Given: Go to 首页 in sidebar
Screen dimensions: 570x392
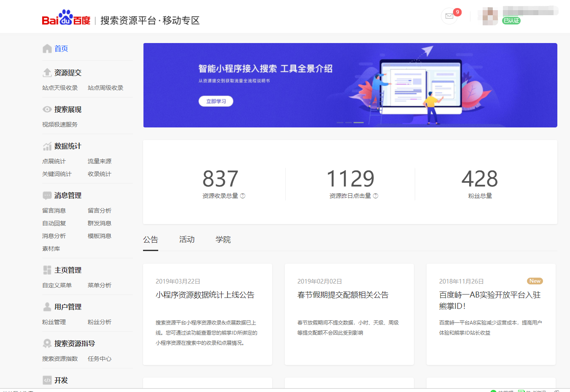Looking at the screenshot, I should click(x=61, y=49).
